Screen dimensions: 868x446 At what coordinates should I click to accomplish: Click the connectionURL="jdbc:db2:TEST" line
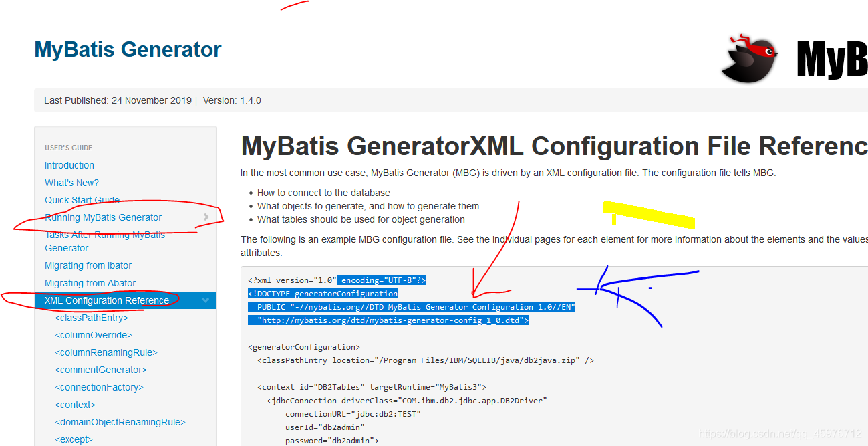point(353,414)
